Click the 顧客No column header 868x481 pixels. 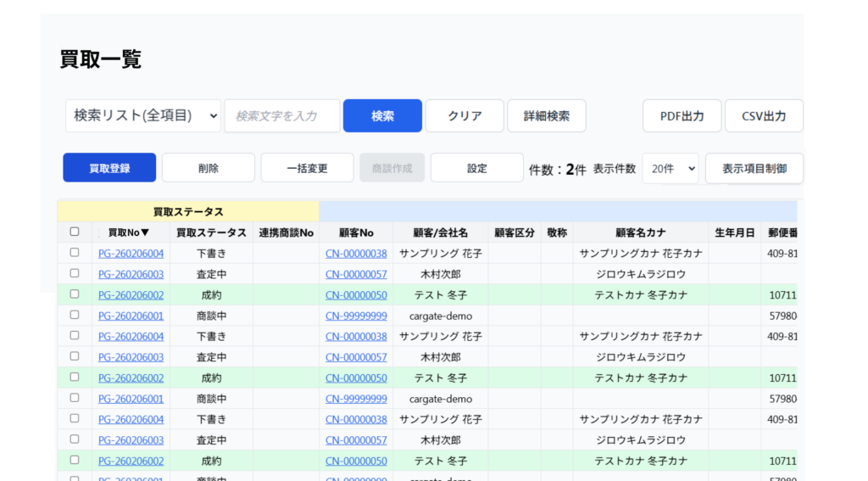pyautogui.click(x=355, y=232)
